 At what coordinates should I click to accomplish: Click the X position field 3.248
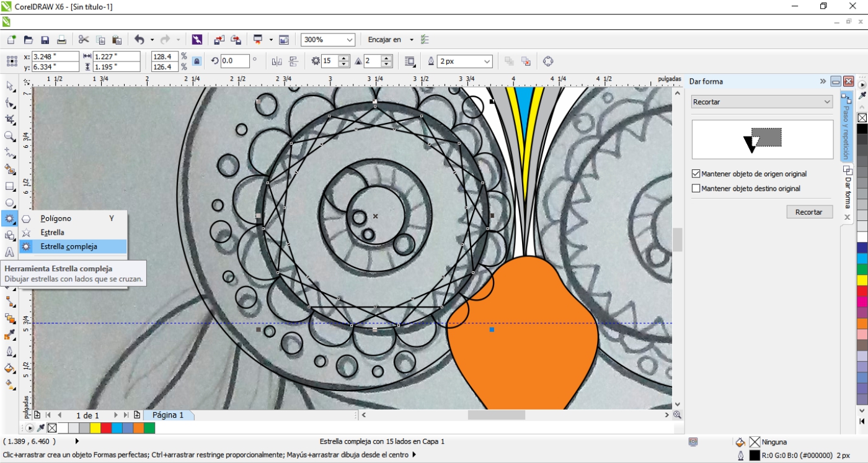(x=55, y=56)
